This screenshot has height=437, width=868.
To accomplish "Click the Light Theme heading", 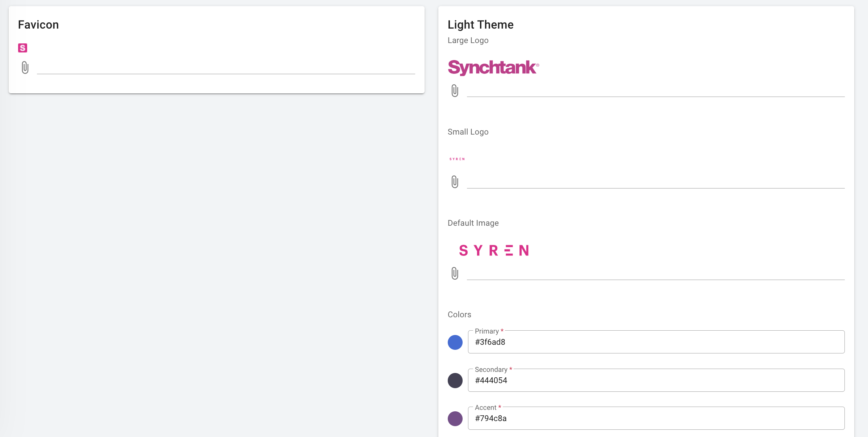I will coord(480,25).
